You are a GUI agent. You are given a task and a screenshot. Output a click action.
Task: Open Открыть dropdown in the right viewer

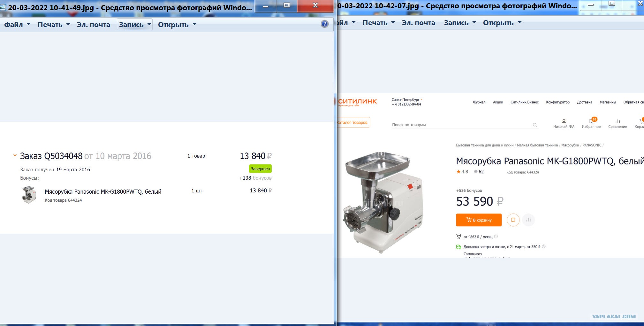502,23
